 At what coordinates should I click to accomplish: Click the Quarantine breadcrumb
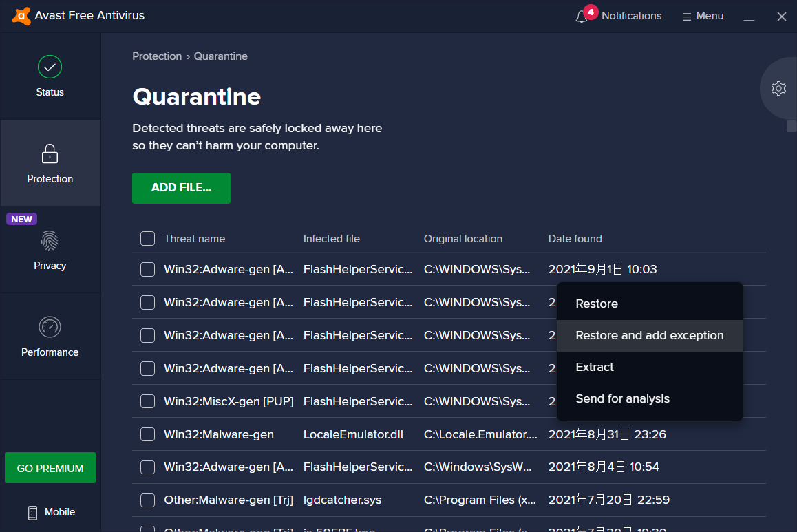point(221,56)
